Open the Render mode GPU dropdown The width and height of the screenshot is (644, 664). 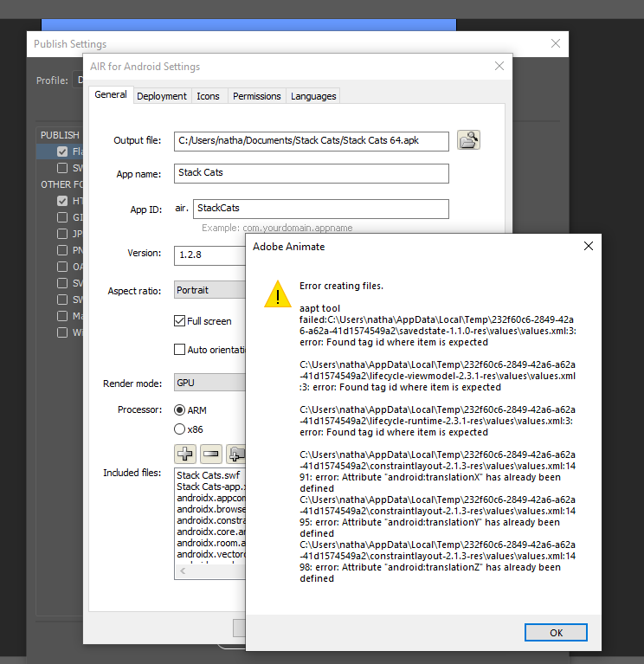(x=209, y=383)
